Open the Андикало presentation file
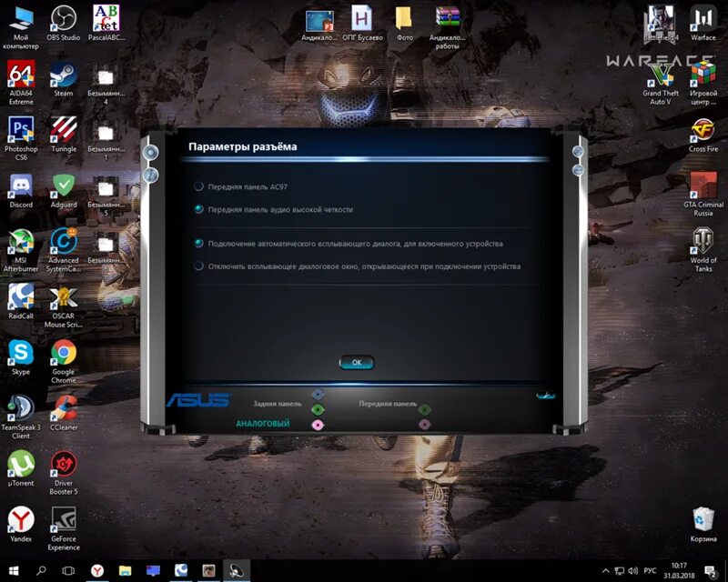 [x=319, y=25]
